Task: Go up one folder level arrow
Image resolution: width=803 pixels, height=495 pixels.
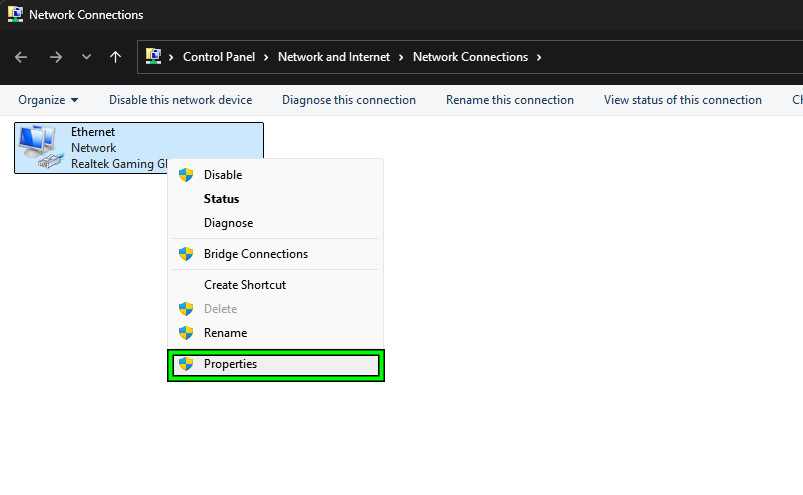Action: pos(115,57)
